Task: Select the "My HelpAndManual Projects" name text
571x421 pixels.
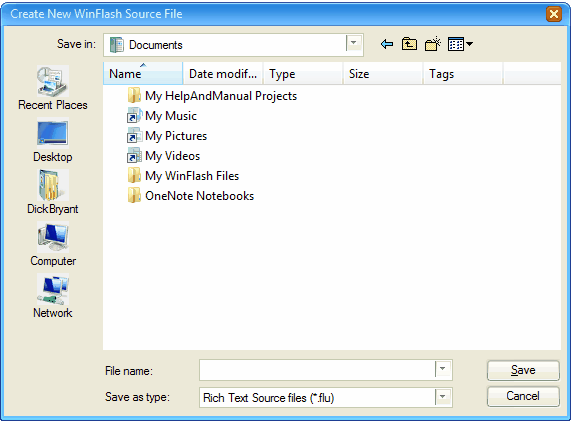Action: pos(221,96)
